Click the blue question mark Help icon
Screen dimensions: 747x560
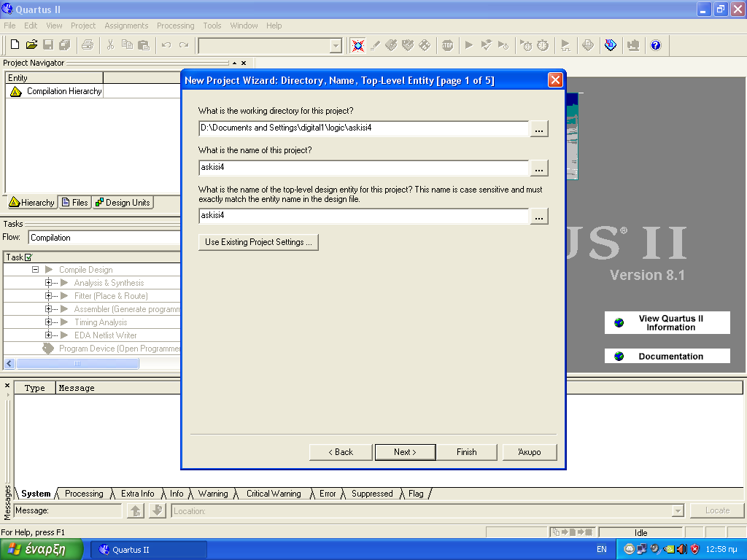pos(656,45)
